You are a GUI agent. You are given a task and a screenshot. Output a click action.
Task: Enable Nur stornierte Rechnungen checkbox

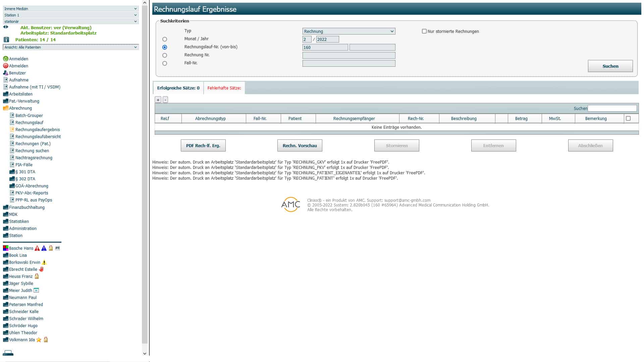pyautogui.click(x=424, y=31)
